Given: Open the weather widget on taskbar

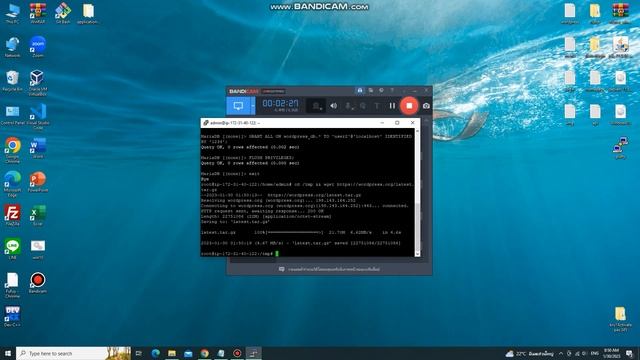Looking at the screenshot, I should pyautogui.click(x=529, y=353).
